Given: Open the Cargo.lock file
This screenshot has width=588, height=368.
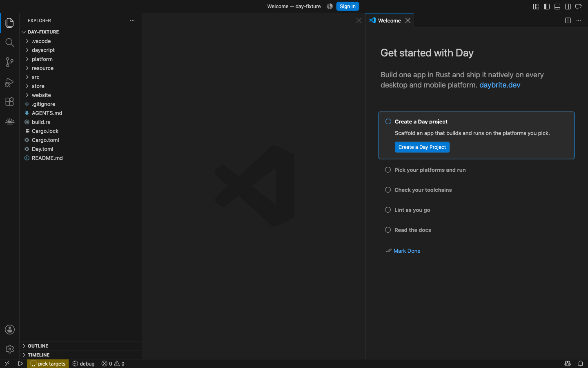Looking at the screenshot, I should (80, 131).
